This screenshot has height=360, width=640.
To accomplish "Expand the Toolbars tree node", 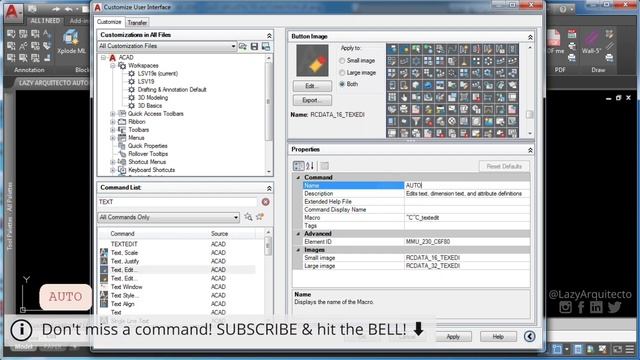I will pyautogui.click(x=113, y=130).
